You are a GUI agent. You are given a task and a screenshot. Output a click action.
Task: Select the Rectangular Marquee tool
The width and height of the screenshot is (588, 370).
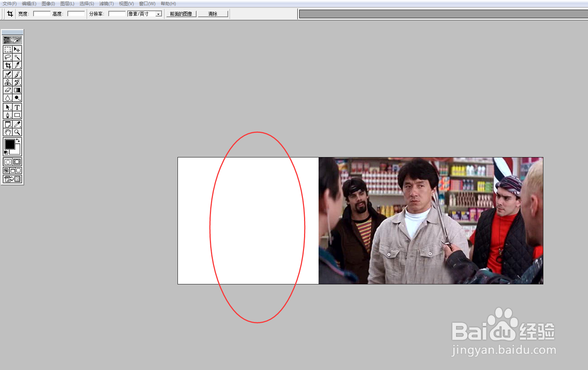8,50
